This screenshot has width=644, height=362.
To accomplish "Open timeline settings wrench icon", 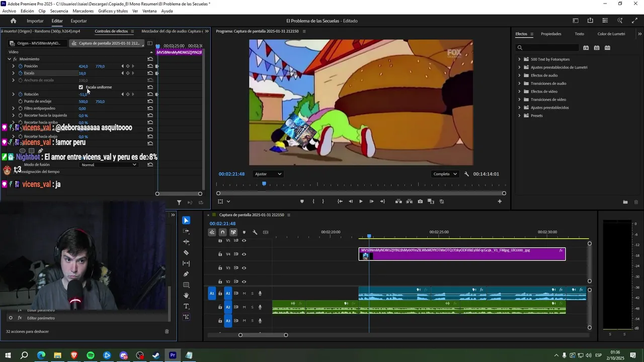I will tap(255, 232).
